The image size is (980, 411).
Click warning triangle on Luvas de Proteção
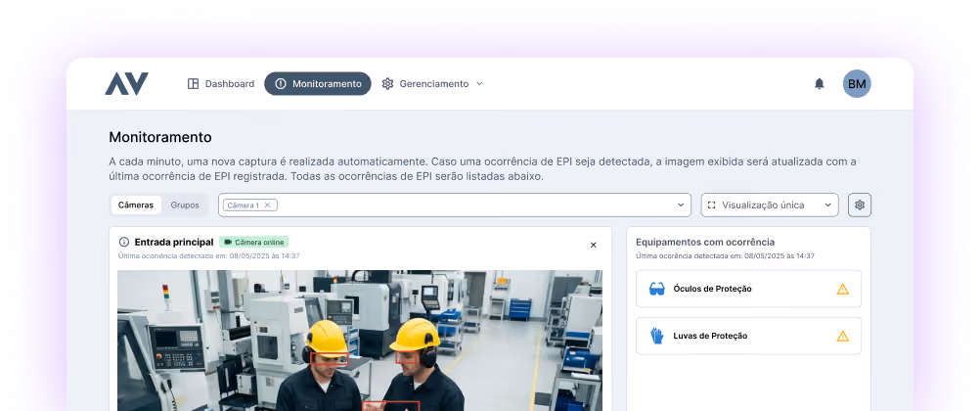click(842, 336)
